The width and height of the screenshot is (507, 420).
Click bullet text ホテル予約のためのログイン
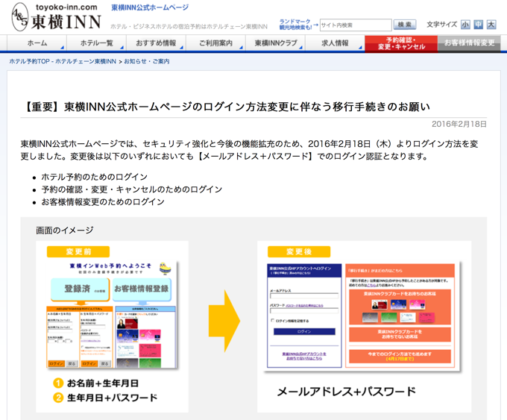[94, 177]
